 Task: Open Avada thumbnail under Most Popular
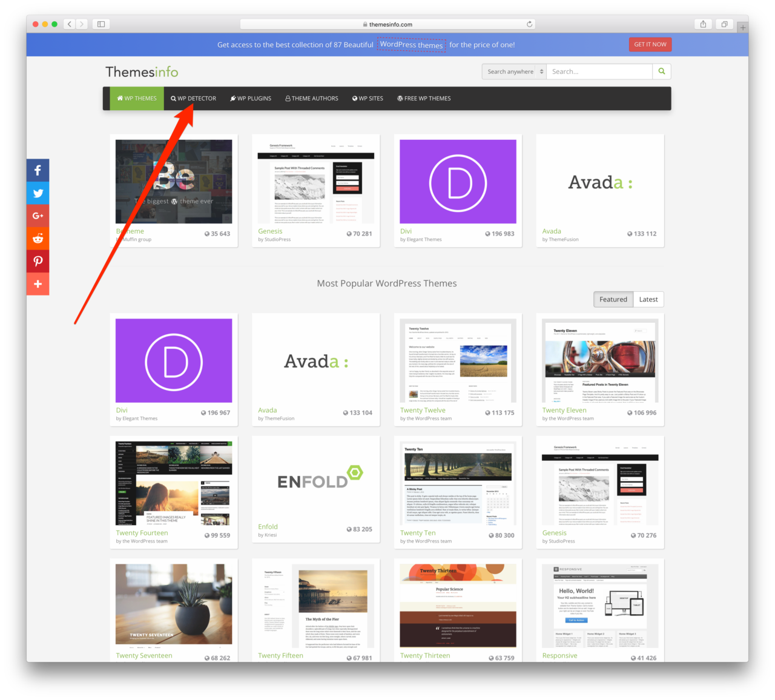[316, 360]
